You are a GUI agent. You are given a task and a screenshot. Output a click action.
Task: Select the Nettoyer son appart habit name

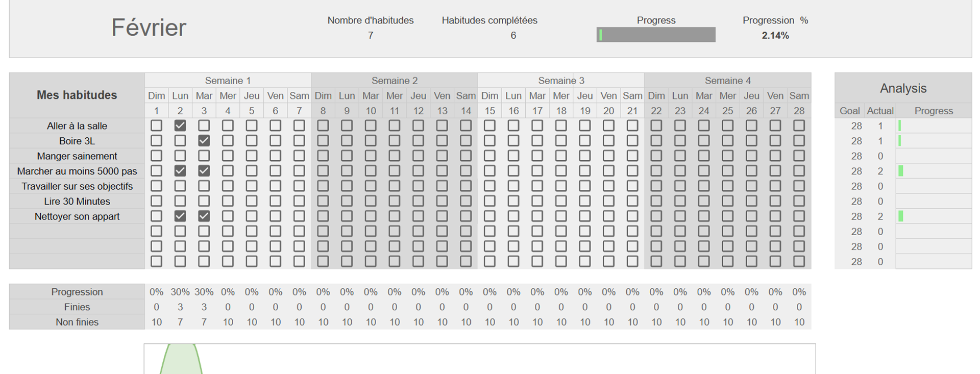[x=77, y=216]
